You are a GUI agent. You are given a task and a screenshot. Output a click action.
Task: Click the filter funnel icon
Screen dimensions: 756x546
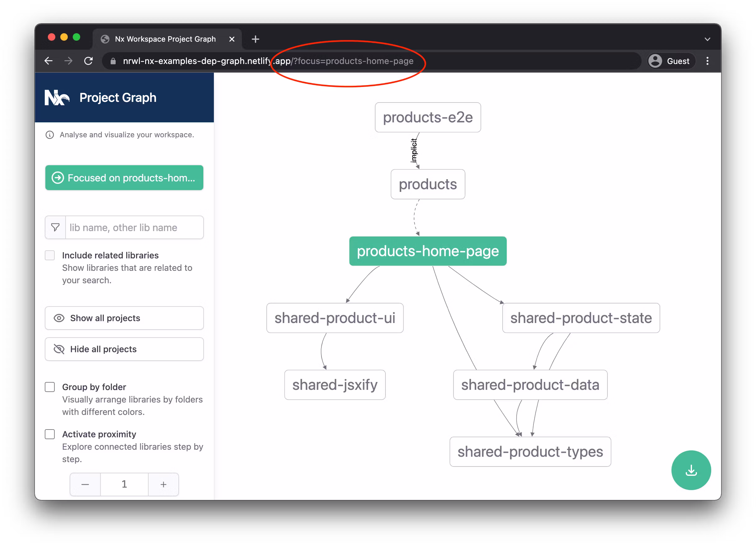coord(55,228)
